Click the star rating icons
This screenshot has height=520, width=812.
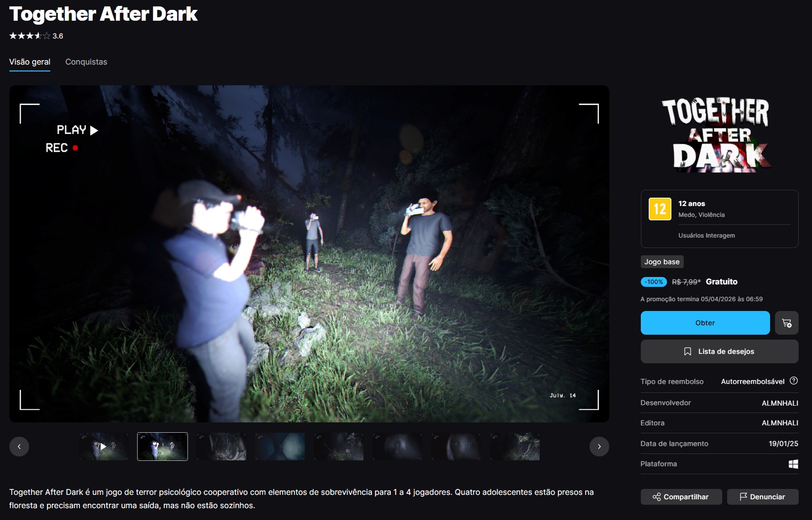click(x=30, y=36)
